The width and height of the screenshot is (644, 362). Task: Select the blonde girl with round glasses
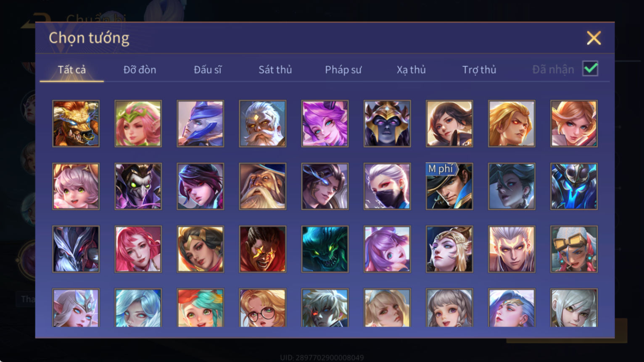point(263,308)
